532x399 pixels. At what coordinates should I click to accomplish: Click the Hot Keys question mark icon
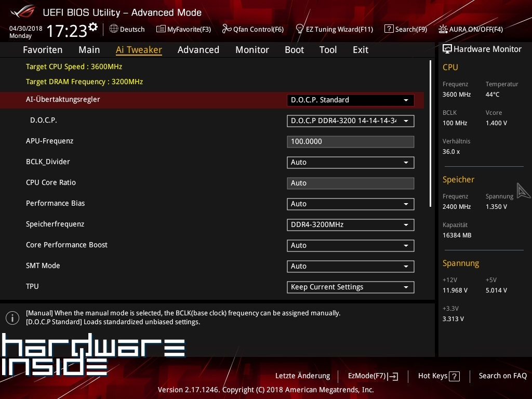tap(454, 376)
